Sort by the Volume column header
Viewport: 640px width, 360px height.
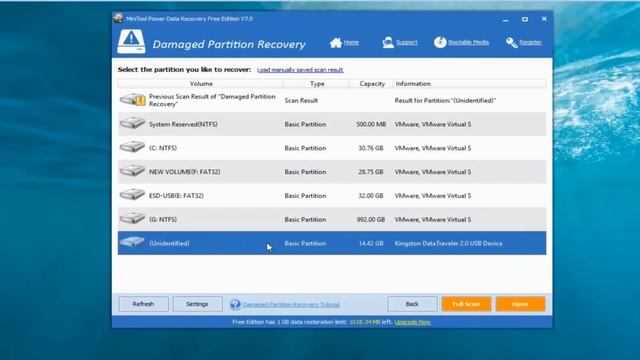(x=201, y=84)
